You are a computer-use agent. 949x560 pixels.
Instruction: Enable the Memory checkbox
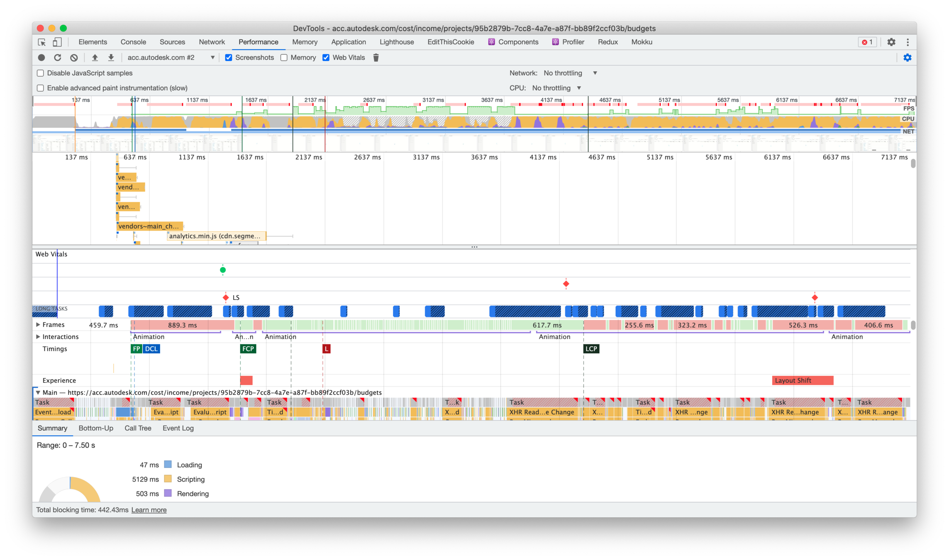click(x=284, y=58)
